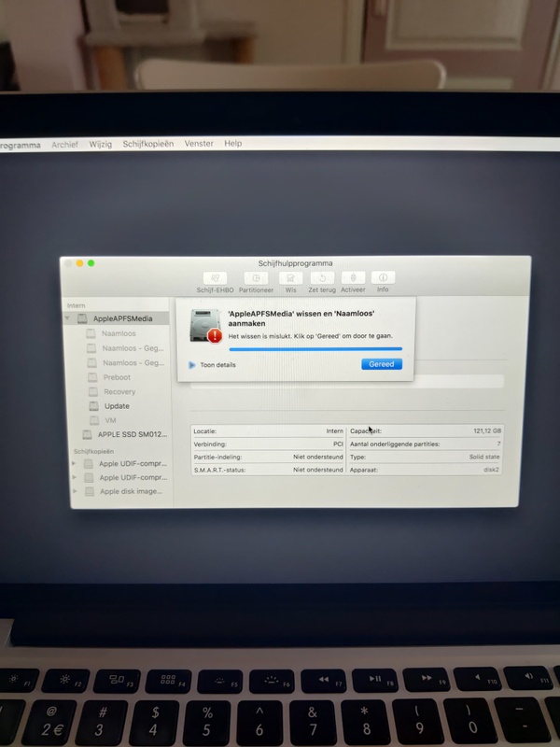Click the Capaciteit value 121,12 GB
Image resolution: width=560 pixels, height=747 pixels.
pos(487,430)
